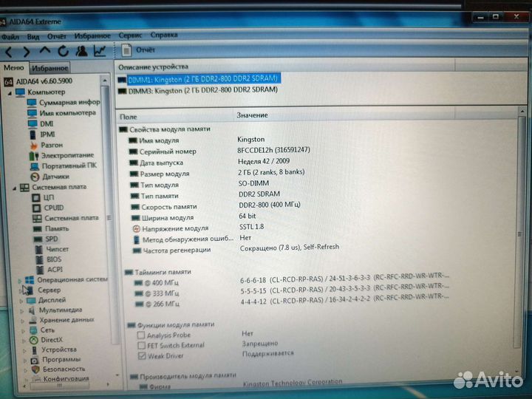
Task: Open the Отчёт menu in menu bar
Action: (57, 36)
